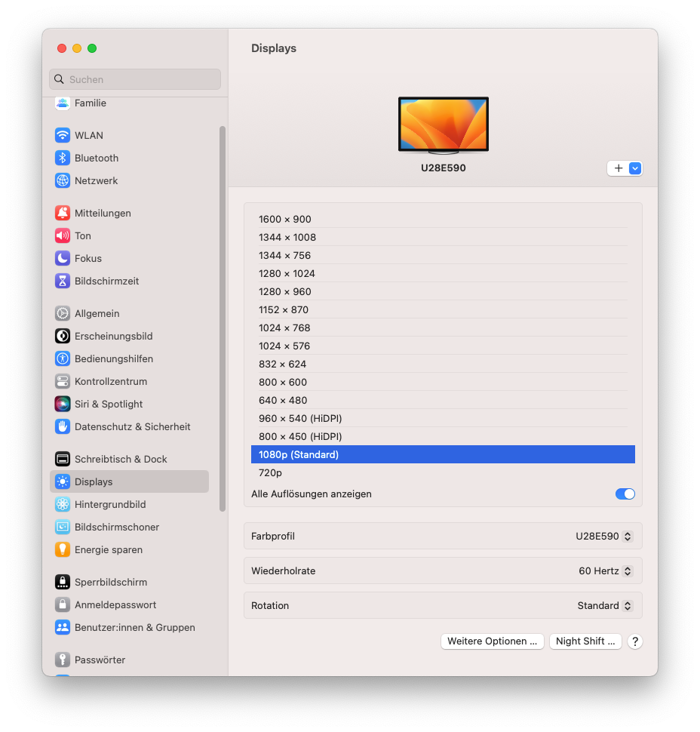Select 1152 × 870 resolution
The image size is (700, 732).
(x=443, y=310)
